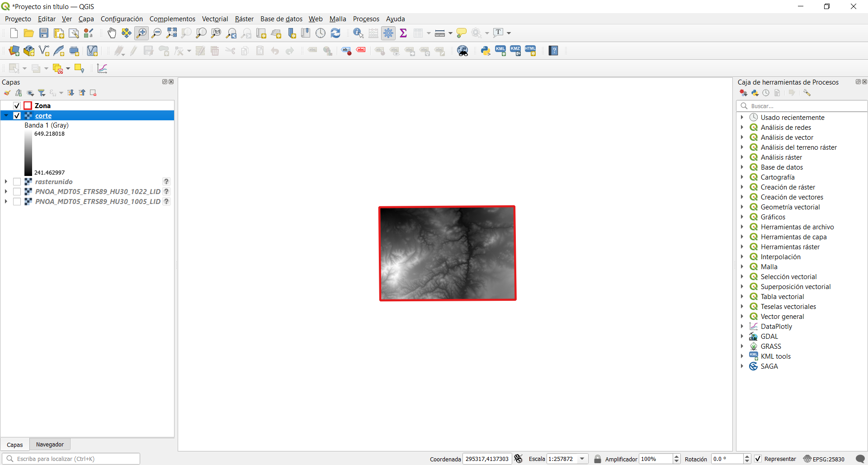Switch to the Navegador tab

[50, 444]
